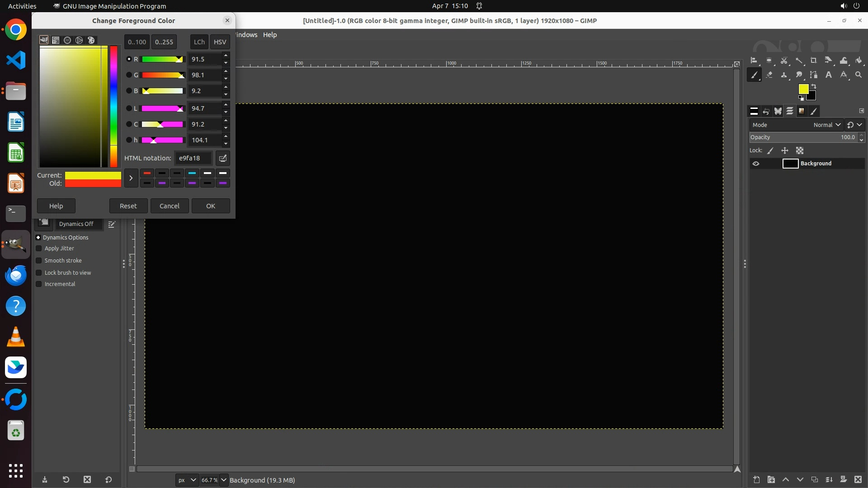Select the Text tool in toolbox

(x=829, y=75)
